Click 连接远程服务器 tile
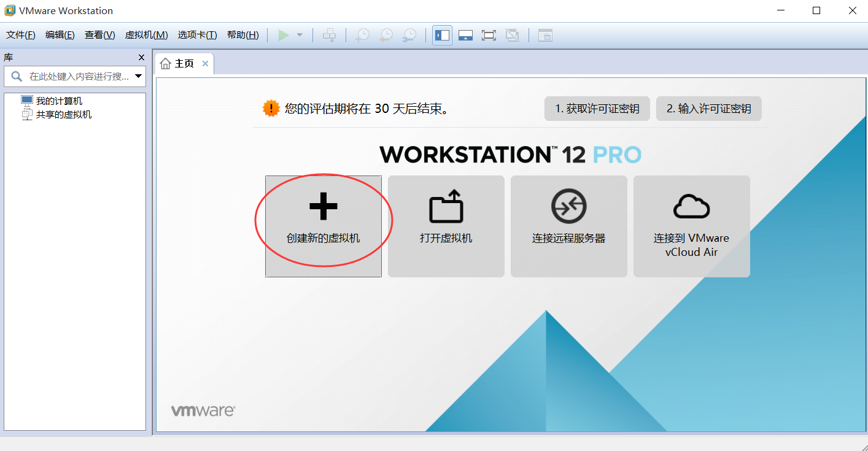Image resolution: width=868 pixels, height=451 pixels. pyautogui.click(x=569, y=226)
